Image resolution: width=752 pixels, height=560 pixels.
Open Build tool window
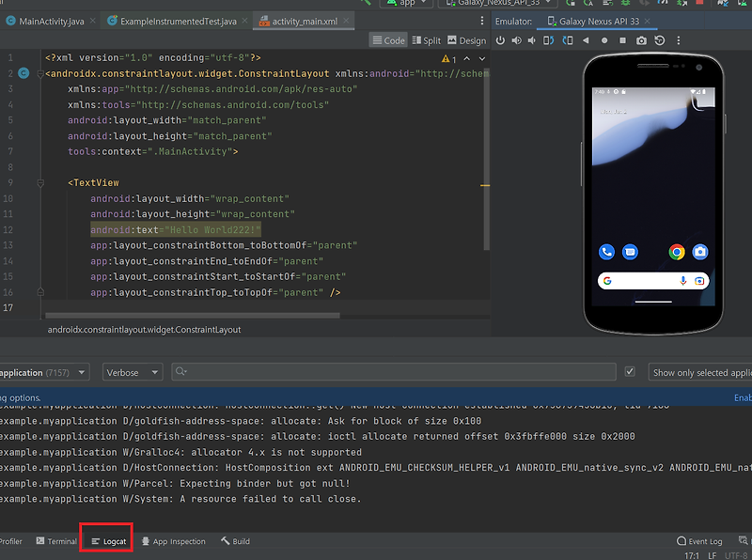click(236, 541)
